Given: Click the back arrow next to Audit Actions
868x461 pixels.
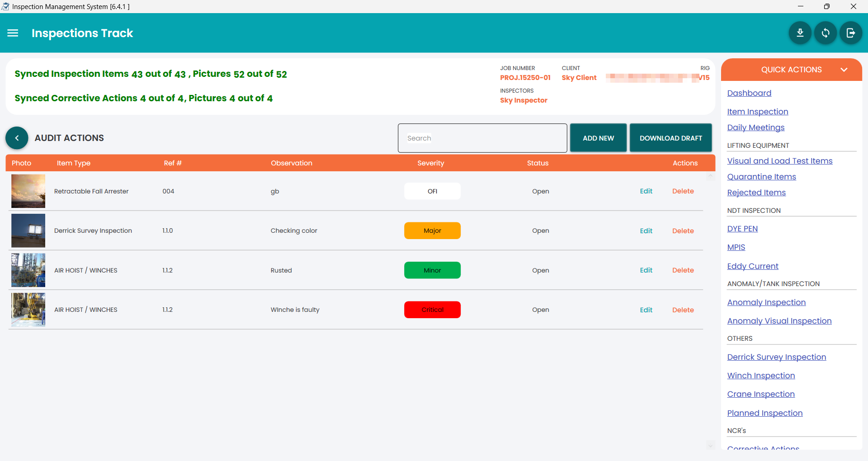Looking at the screenshot, I should [x=17, y=138].
